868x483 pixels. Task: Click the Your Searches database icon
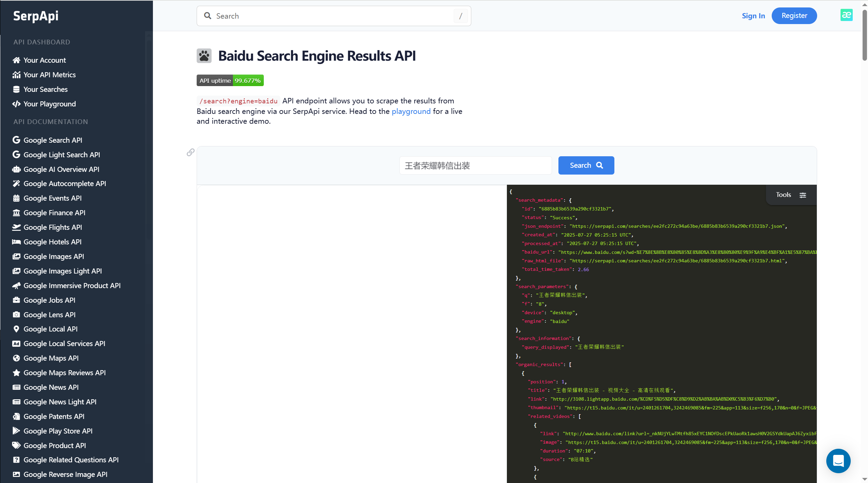(x=16, y=89)
